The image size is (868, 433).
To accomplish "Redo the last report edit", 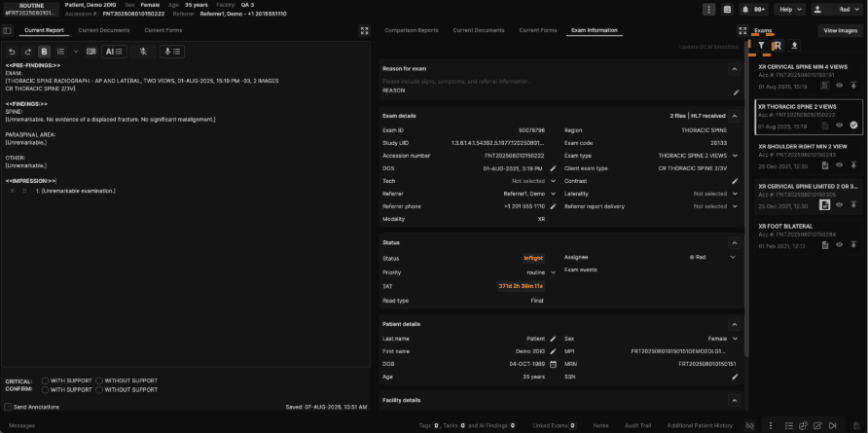I will click(27, 52).
